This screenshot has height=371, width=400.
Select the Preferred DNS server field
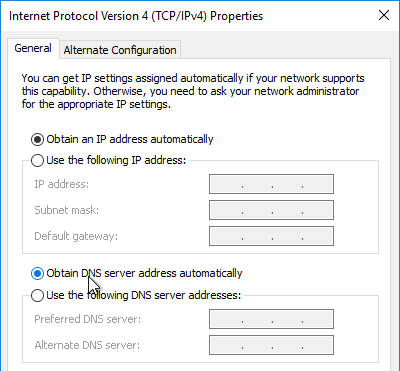pos(271,319)
